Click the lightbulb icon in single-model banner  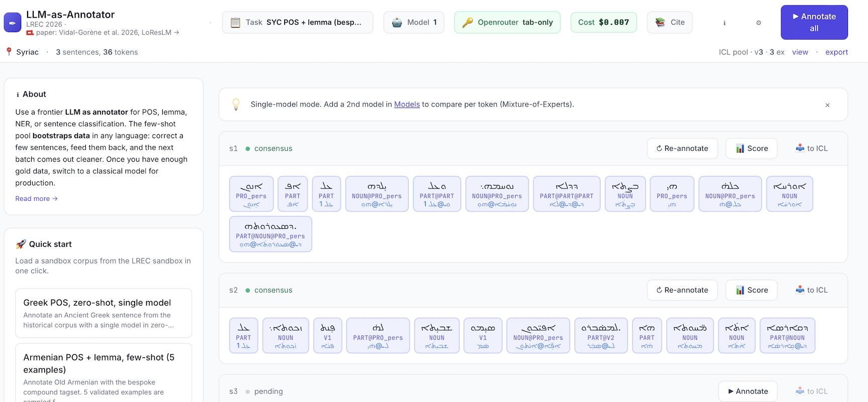[x=236, y=105]
